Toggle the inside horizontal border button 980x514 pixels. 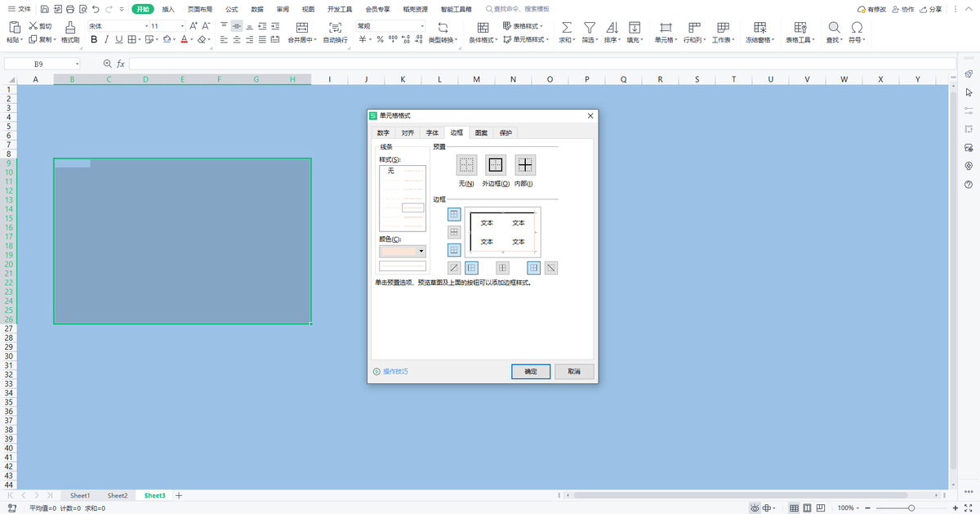(454, 232)
